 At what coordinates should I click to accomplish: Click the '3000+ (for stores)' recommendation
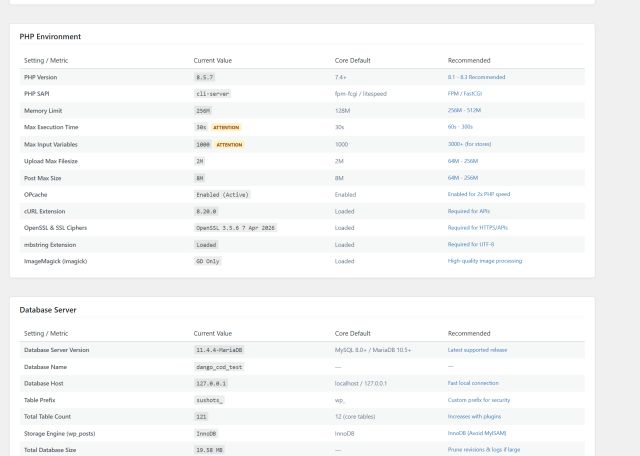(469, 144)
